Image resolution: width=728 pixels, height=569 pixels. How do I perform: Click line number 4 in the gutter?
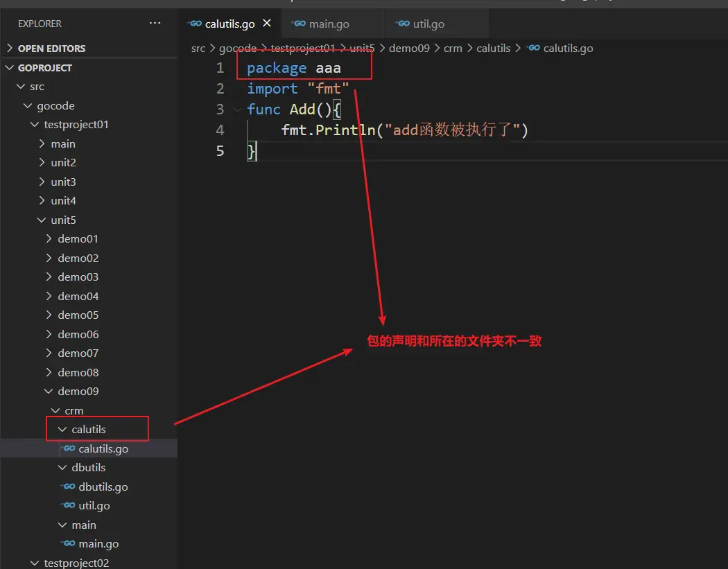(x=220, y=130)
